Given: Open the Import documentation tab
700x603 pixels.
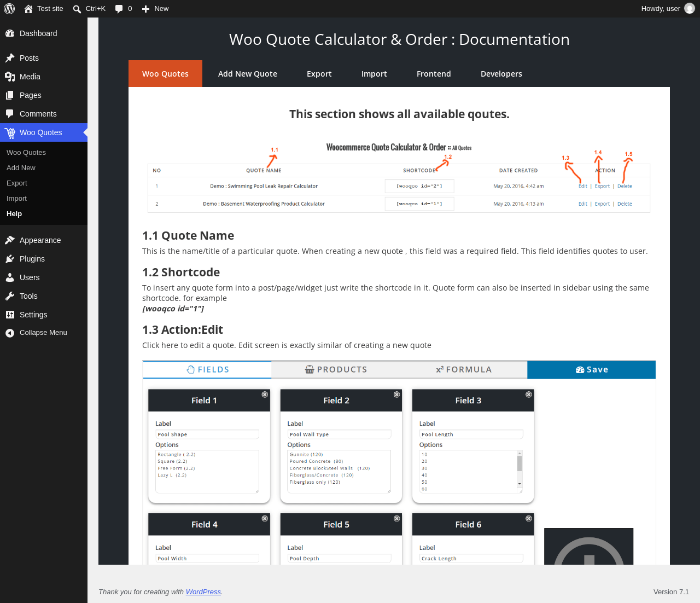Looking at the screenshot, I should 374,74.
